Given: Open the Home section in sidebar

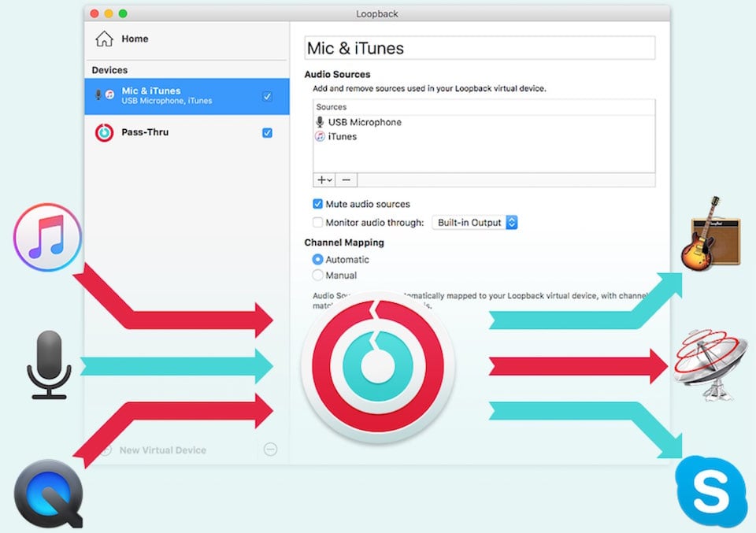Looking at the screenshot, I should coord(187,39).
